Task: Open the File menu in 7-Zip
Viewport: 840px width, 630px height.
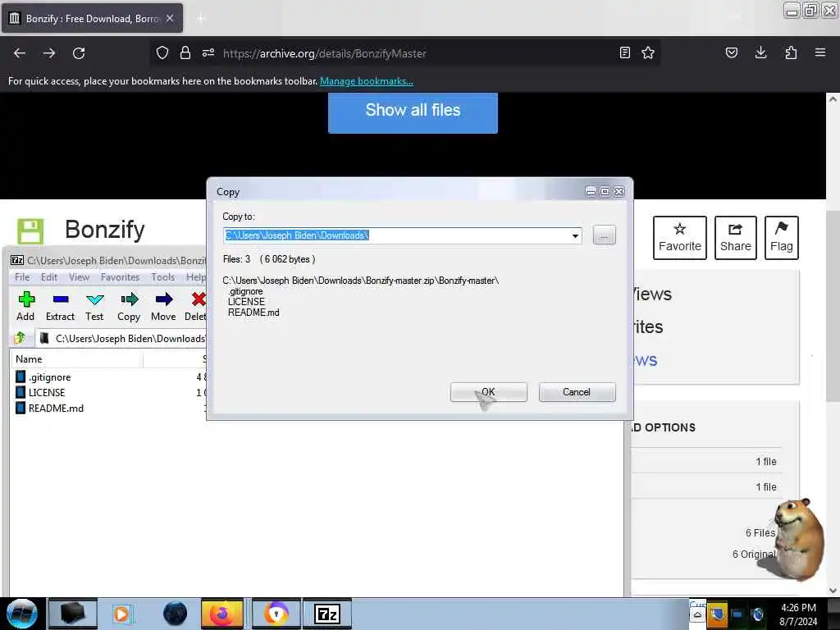Action: [x=22, y=277]
